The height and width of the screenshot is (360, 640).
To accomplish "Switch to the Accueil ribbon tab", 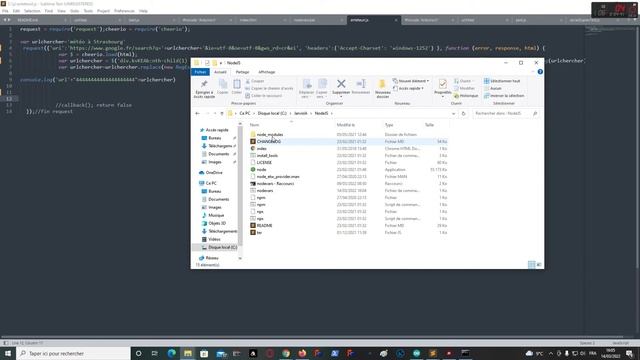I will click(220, 72).
